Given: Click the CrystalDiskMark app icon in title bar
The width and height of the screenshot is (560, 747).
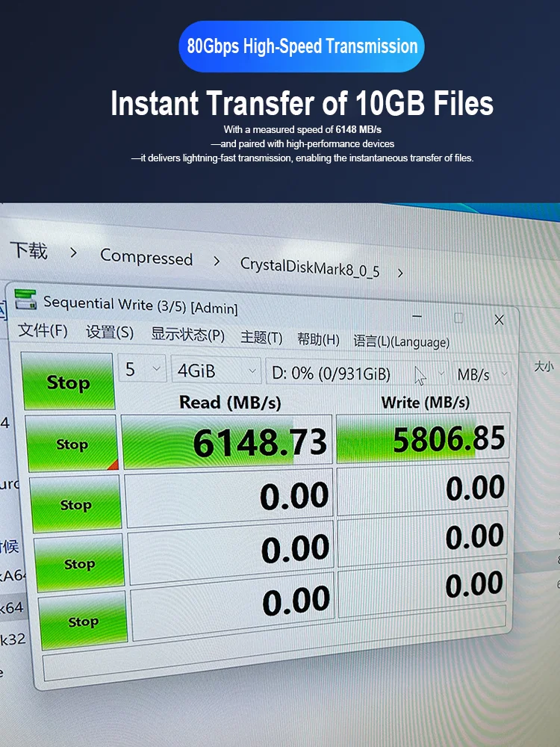Looking at the screenshot, I should [x=25, y=300].
